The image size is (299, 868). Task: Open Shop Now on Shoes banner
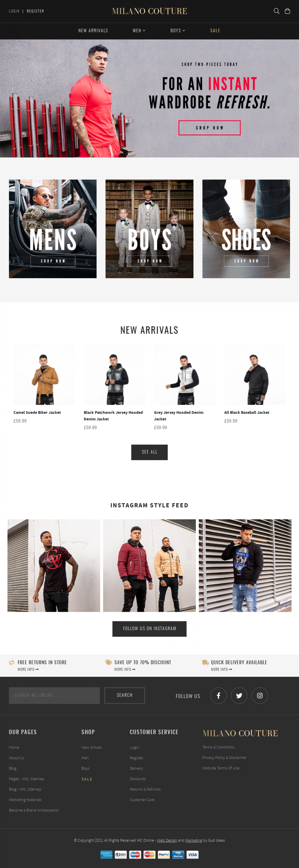click(x=246, y=261)
